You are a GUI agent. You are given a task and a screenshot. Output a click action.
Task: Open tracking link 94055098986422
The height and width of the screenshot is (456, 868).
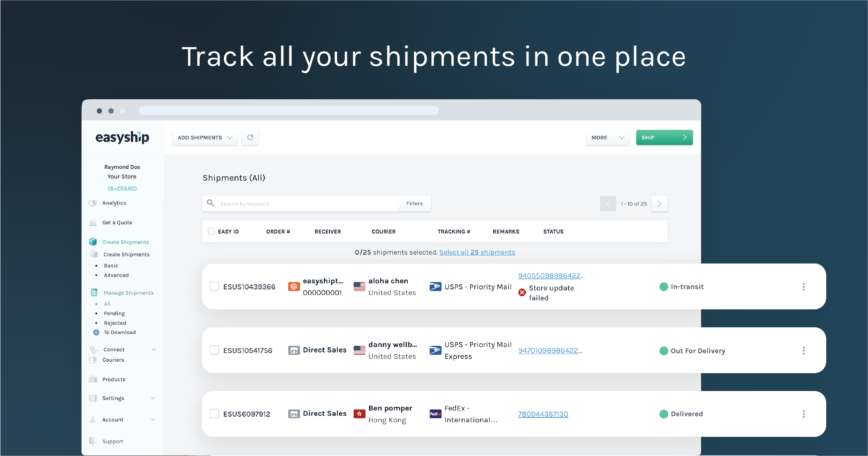[x=551, y=276]
